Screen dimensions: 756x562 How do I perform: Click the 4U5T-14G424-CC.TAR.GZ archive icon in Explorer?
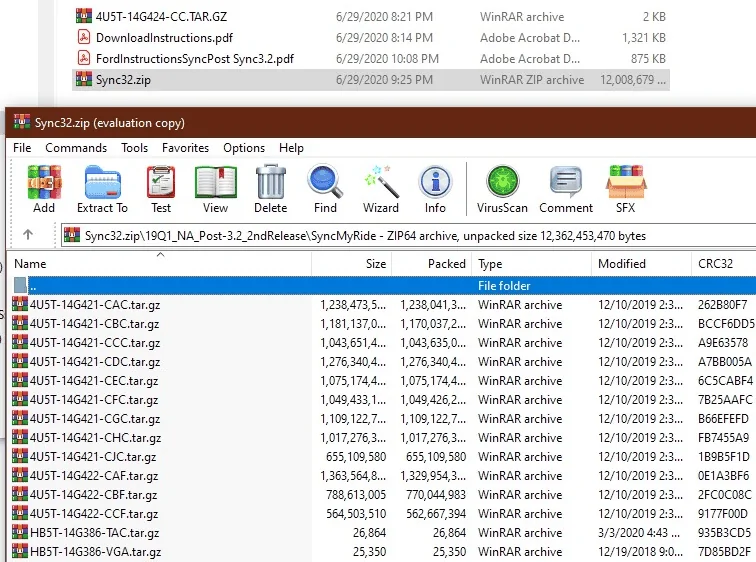pos(84,15)
